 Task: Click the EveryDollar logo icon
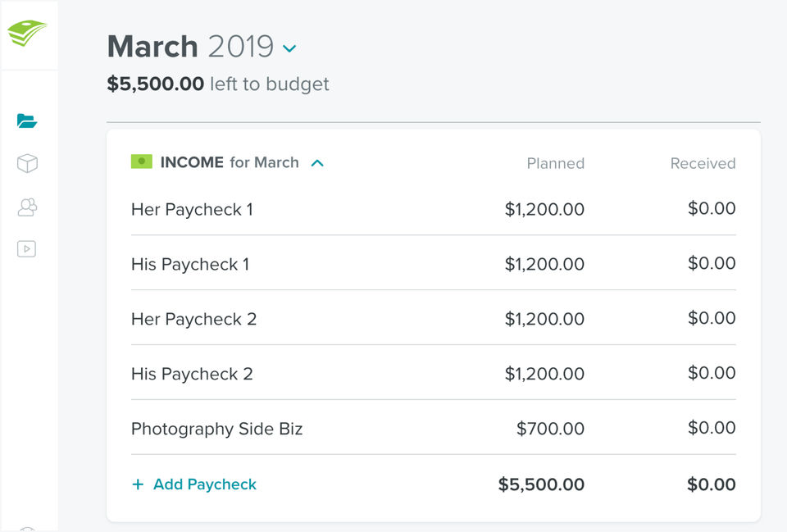click(x=27, y=34)
